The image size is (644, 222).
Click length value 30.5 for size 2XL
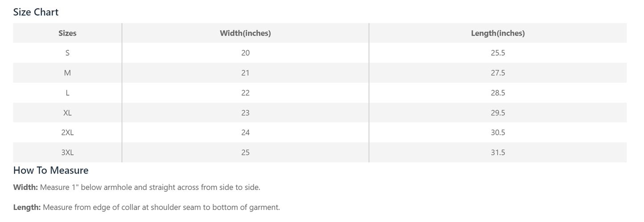497,133
